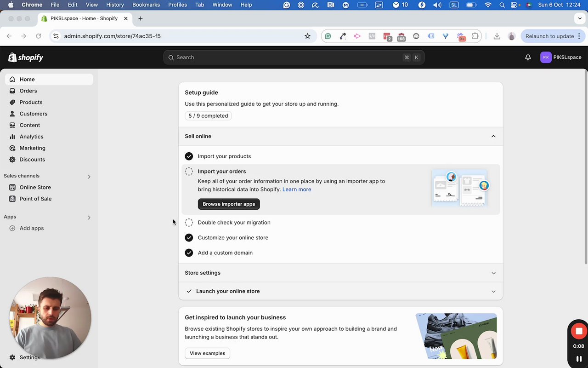Open a new browser tab

point(141,18)
